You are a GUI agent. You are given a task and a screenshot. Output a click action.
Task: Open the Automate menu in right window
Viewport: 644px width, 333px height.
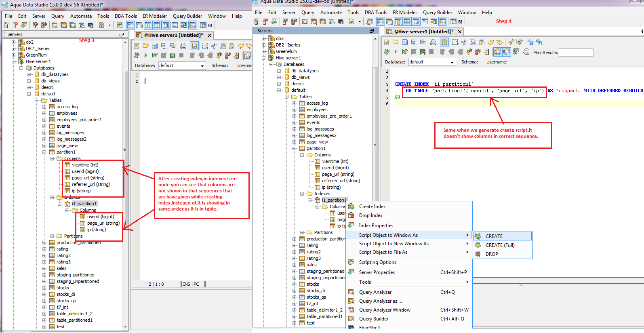point(331,13)
